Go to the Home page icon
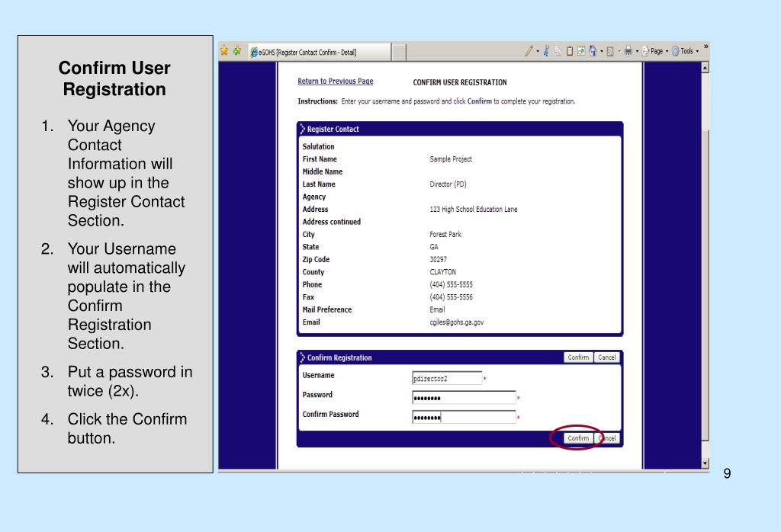The width and height of the screenshot is (781, 532). pos(593,51)
